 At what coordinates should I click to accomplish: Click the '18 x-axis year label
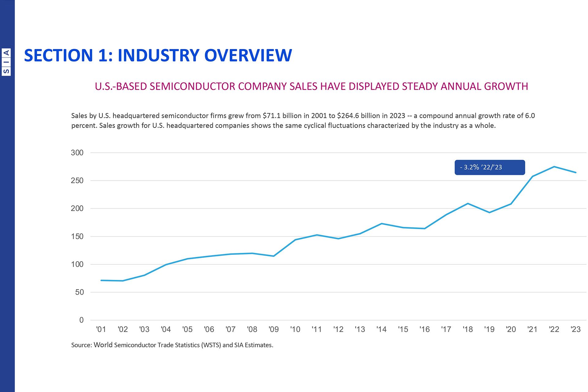(468, 329)
